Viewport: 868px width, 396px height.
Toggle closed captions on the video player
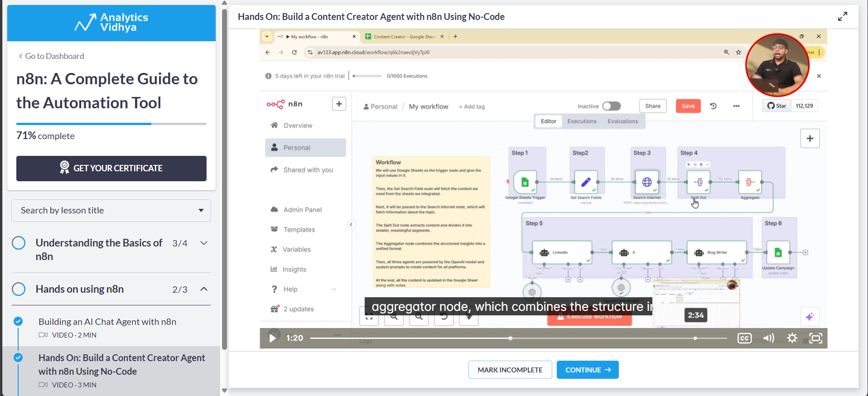pos(744,338)
